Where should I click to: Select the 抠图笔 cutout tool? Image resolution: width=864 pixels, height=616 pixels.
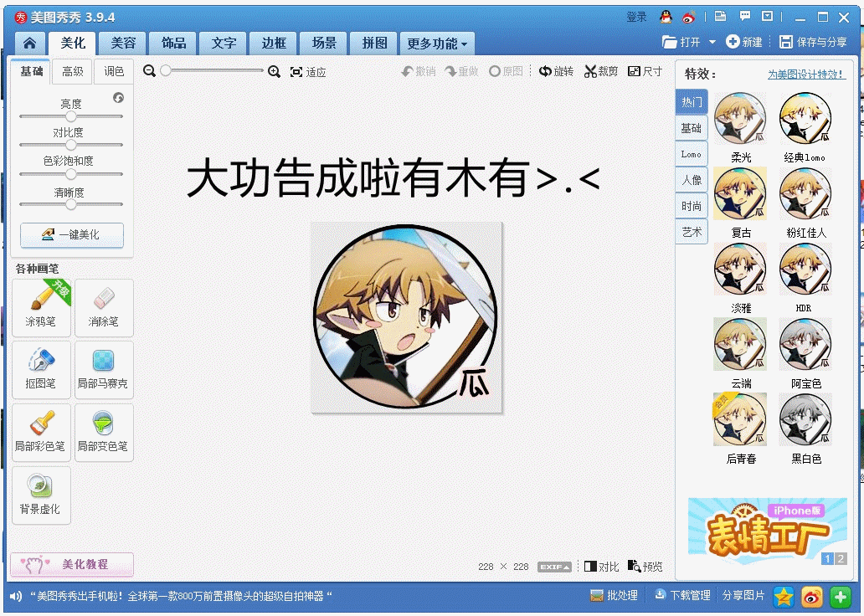(x=41, y=370)
